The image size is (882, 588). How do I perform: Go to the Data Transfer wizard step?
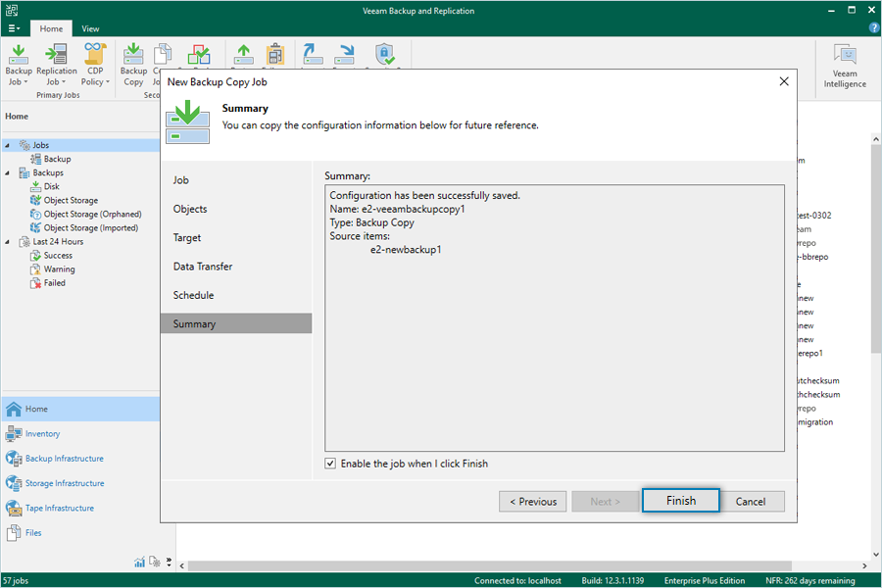tap(236, 267)
